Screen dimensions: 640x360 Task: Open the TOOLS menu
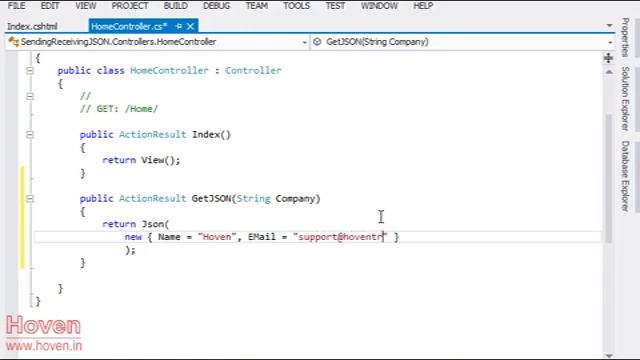pyautogui.click(x=297, y=6)
